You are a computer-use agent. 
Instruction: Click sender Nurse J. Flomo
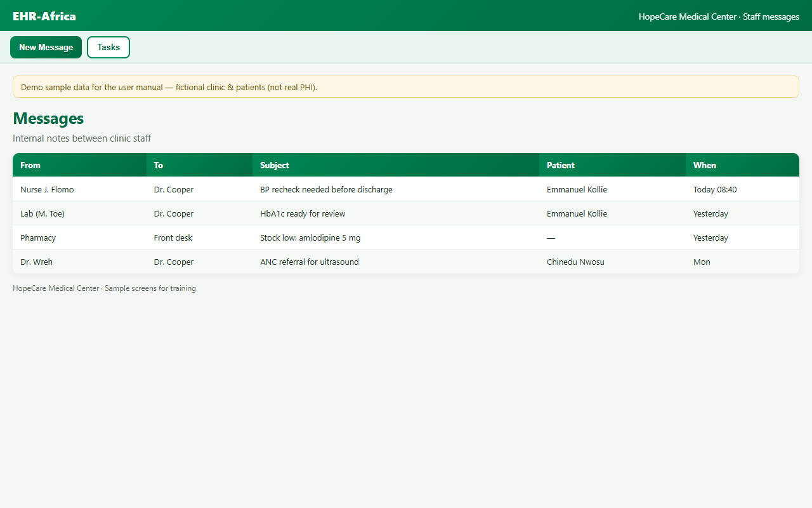click(x=47, y=189)
